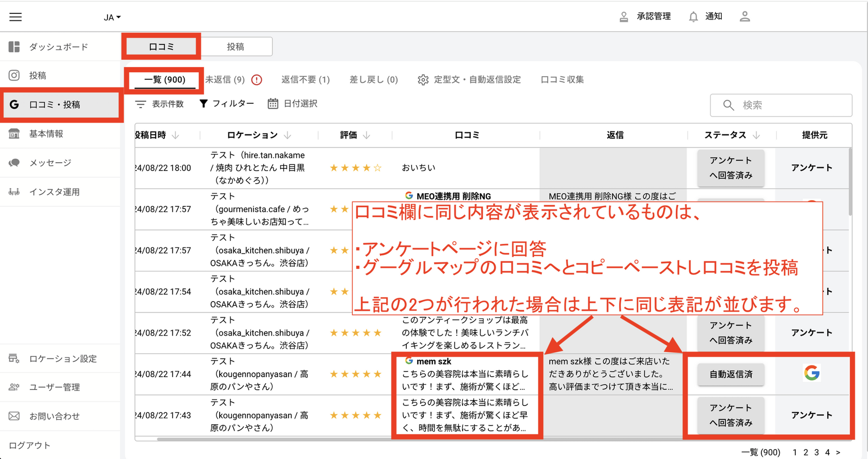Sort by ステータス column arrow
This screenshot has width=868, height=459.
pyautogui.click(x=756, y=135)
